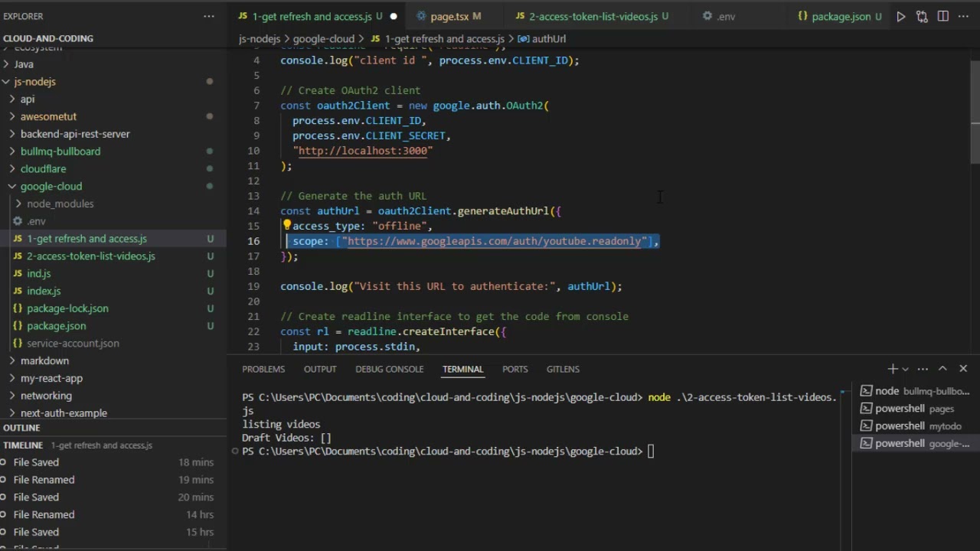Image resolution: width=980 pixels, height=551 pixels.
Task: Open terminal panel ellipsis actions menu
Action: (923, 369)
